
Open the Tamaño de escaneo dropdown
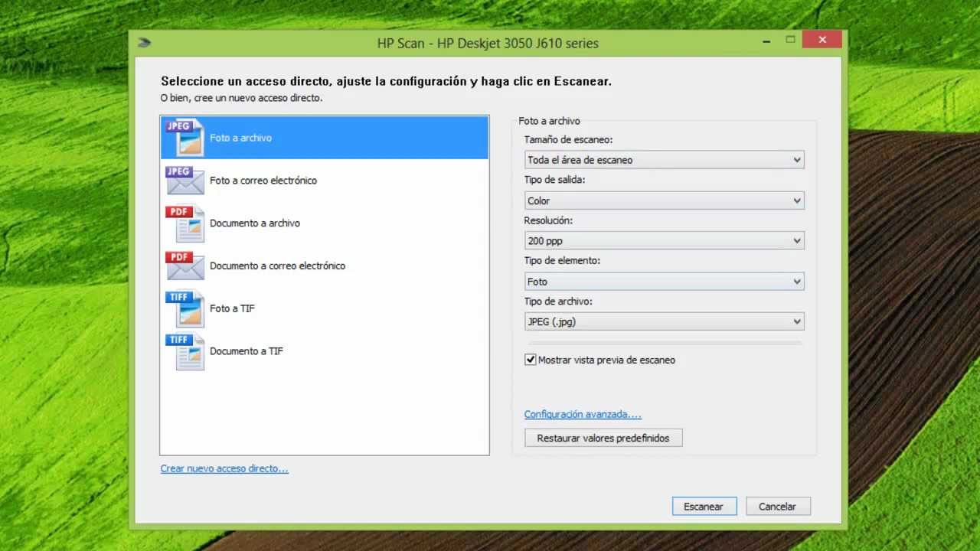pos(664,160)
